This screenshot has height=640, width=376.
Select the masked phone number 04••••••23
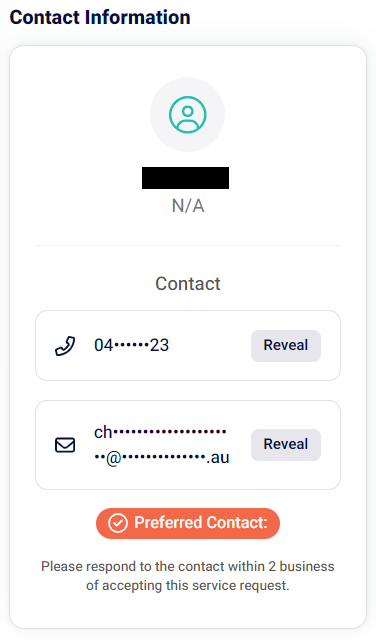point(131,345)
